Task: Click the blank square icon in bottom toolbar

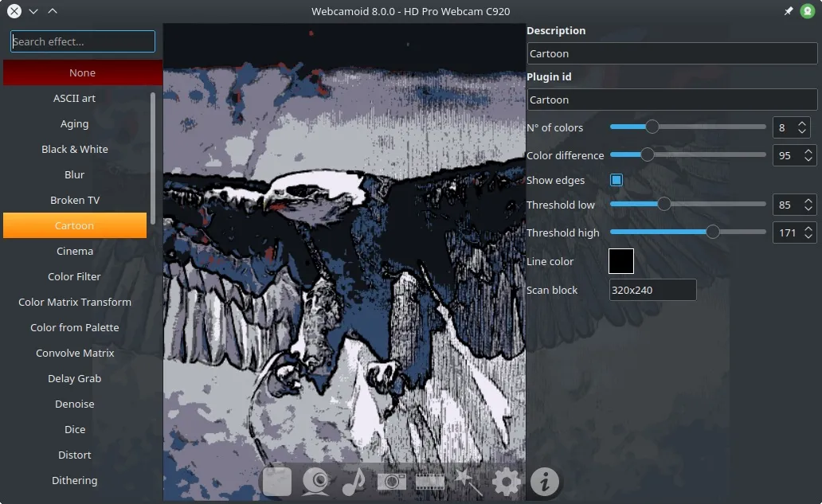Action: click(277, 482)
